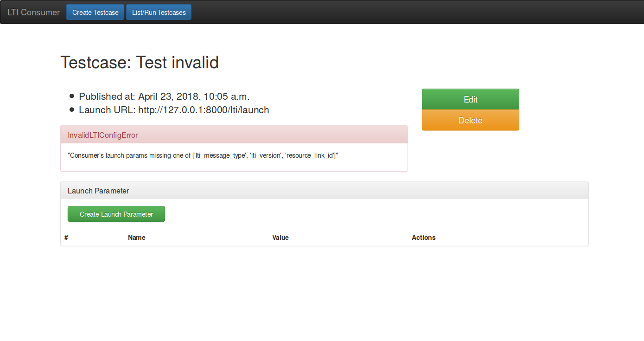644x341 pixels.
Task: Click the Launch URL text line
Action: 174,110
